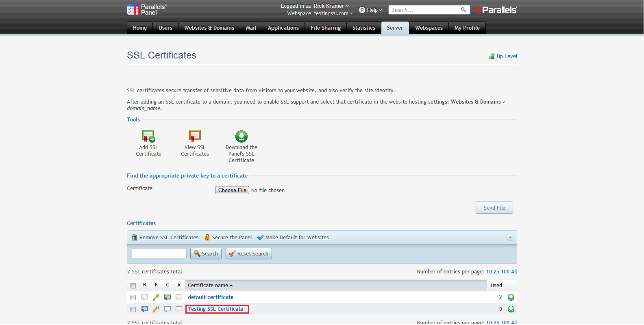Viewport: 644px width, 325px height.
Task: Tick the select-all checkbox in table header
Action: click(133, 286)
